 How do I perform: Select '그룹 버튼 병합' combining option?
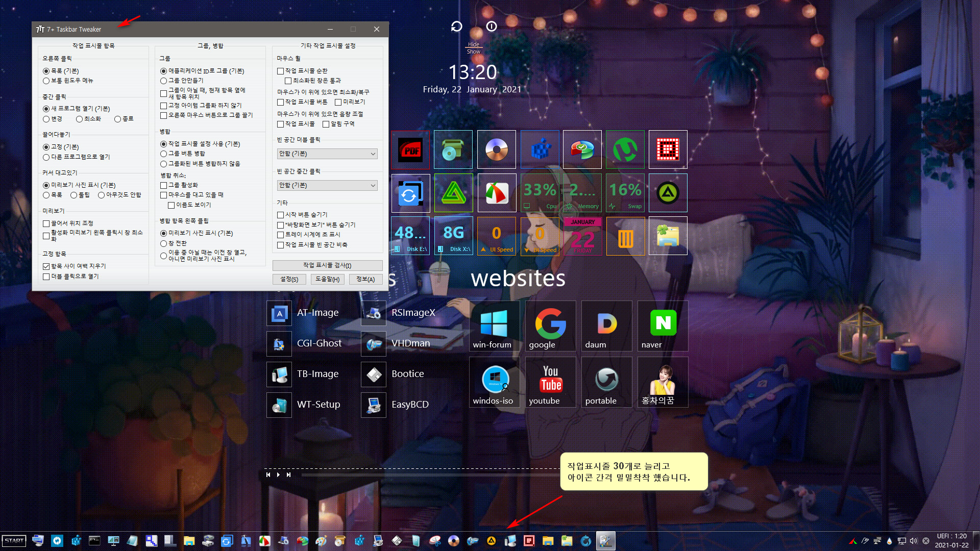click(183, 154)
